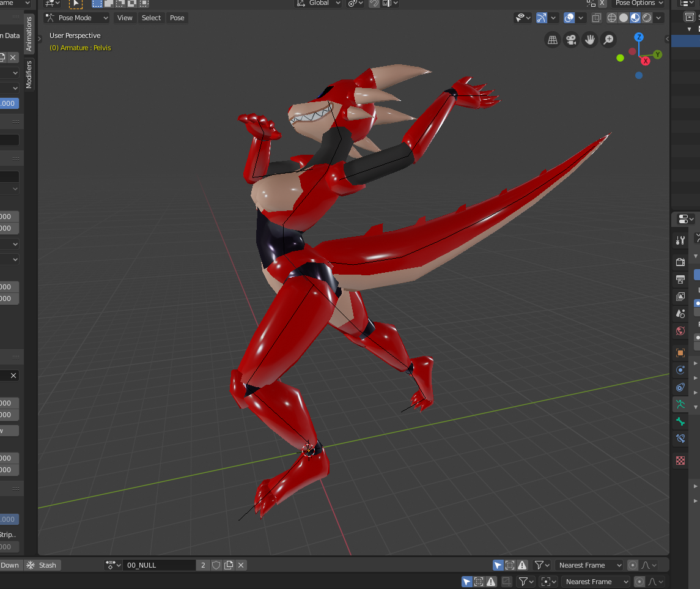Switch to material preview shading

point(635,18)
